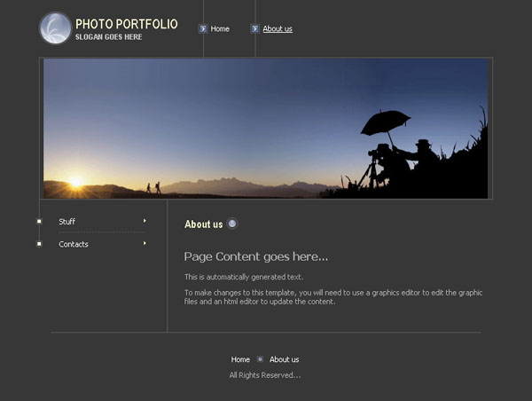Click the About us section heading
The height and width of the screenshot is (401, 532).
coord(204,224)
